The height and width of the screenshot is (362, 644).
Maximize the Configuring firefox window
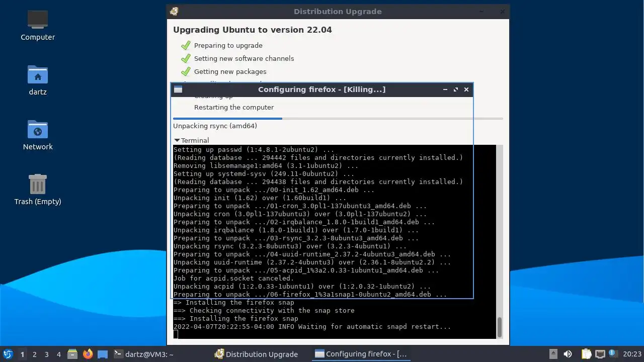(456, 89)
